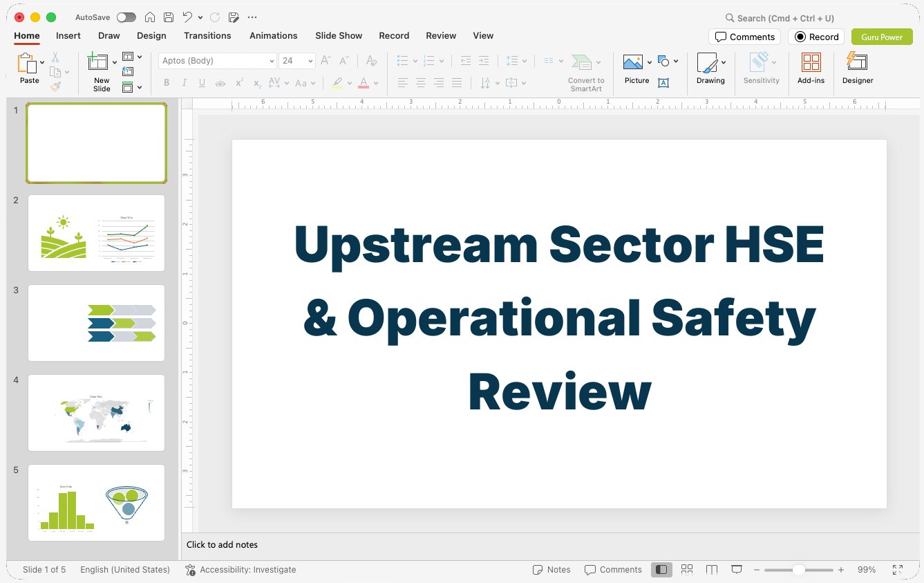Click Accessibility: Investigate in status bar
This screenshot has height=583, width=924.
pos(241,570)
